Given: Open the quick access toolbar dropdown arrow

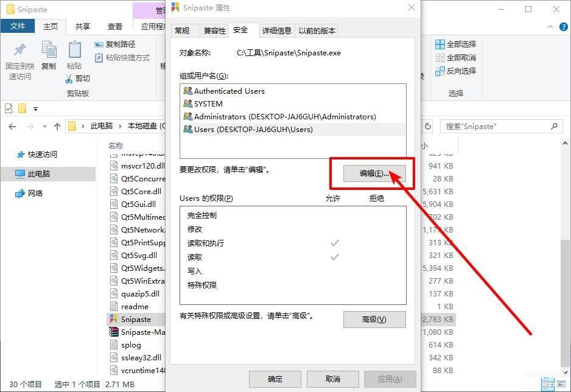Looking at the screenshot, I should pos(35,108).
